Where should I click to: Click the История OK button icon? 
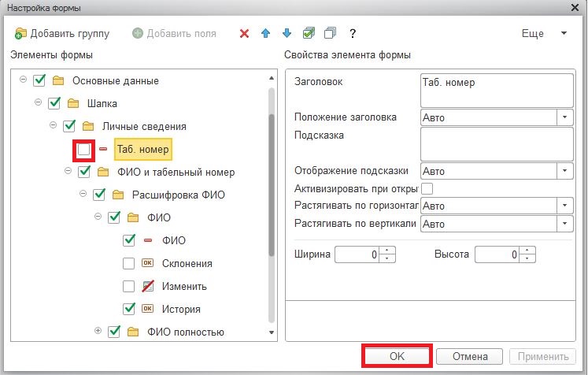pos(147,309)
